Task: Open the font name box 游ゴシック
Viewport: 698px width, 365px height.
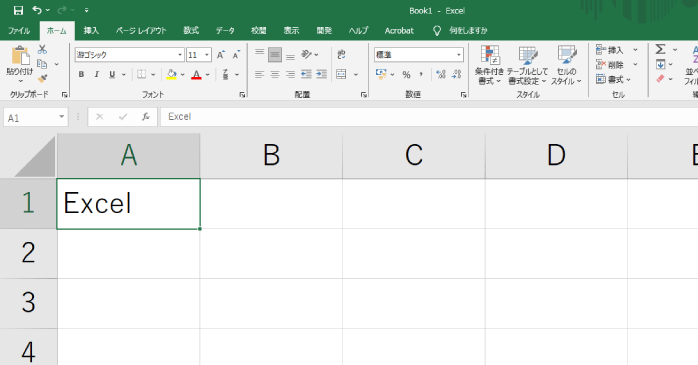Action: click(x=130, y=55)
